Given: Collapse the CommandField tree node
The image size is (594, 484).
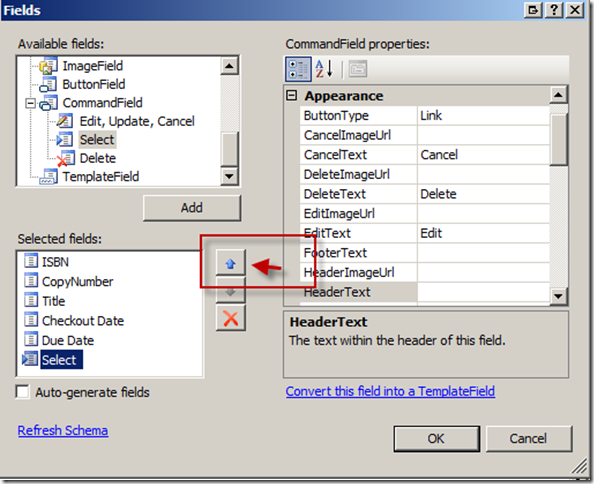Looking at the screenshot, I should pos(30,103).
